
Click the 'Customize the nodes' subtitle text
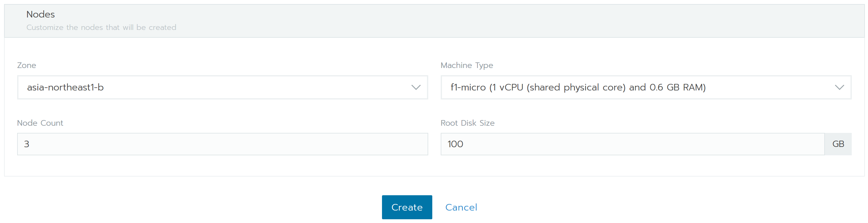click(x=101, y=27)
